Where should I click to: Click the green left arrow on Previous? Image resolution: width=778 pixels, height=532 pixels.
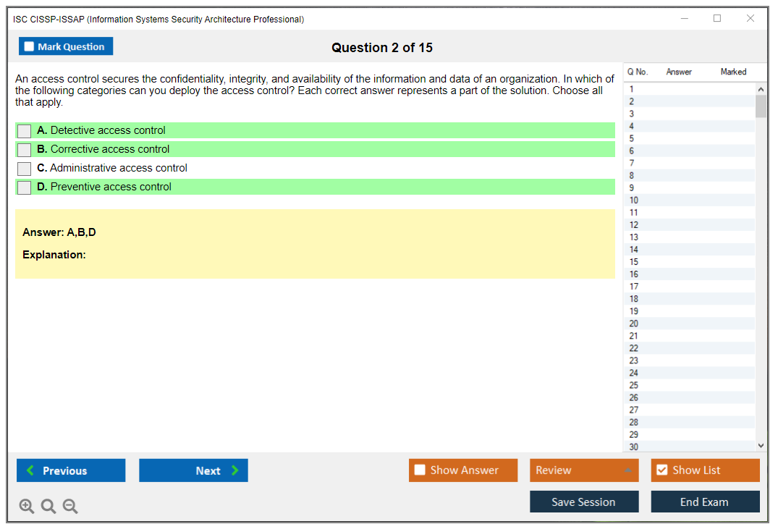coord(30,470)
